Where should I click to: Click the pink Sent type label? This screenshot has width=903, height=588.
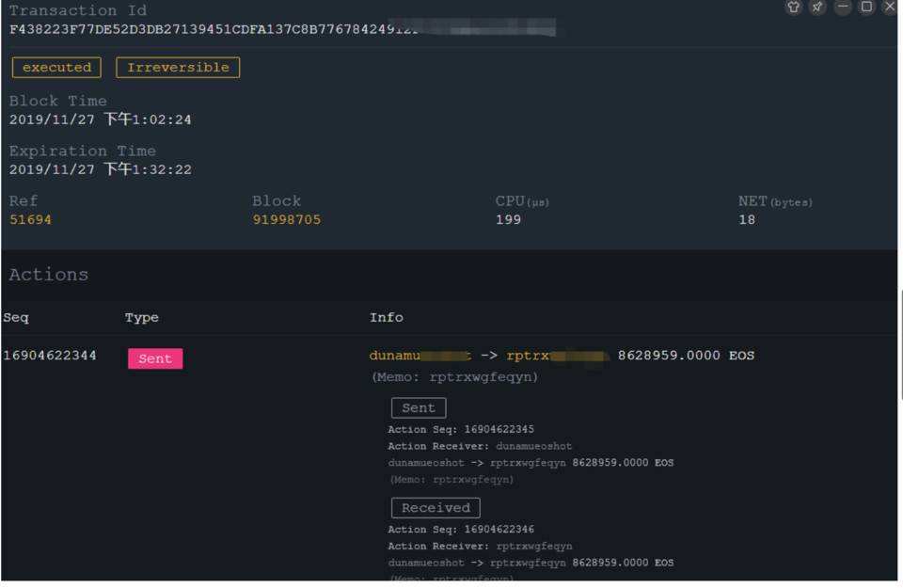tap(155, 358)
